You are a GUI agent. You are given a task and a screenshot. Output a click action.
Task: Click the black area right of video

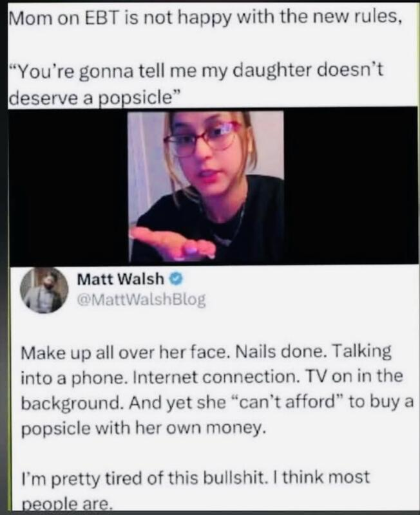click(x=350, y=187)
